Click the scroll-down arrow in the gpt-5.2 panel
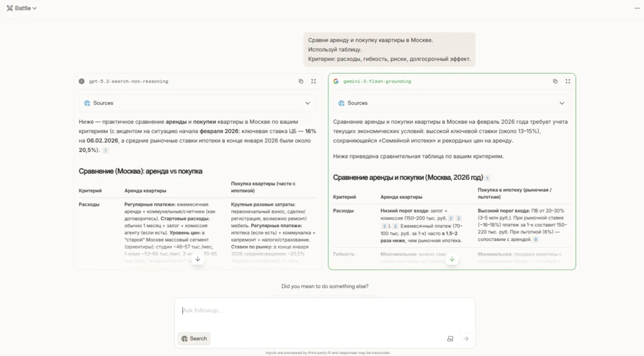This screenshot has height=356, width=644. click(x=197, y=259)
